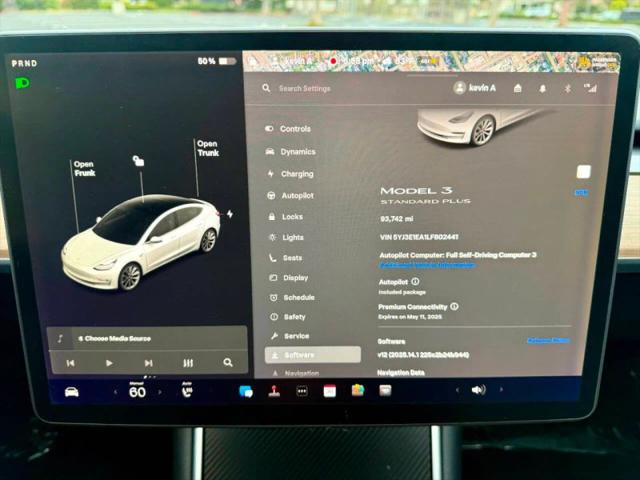Screen dimensions: 640x480
Task: Open the Service settings menu
Action: (x=290, y=336)
